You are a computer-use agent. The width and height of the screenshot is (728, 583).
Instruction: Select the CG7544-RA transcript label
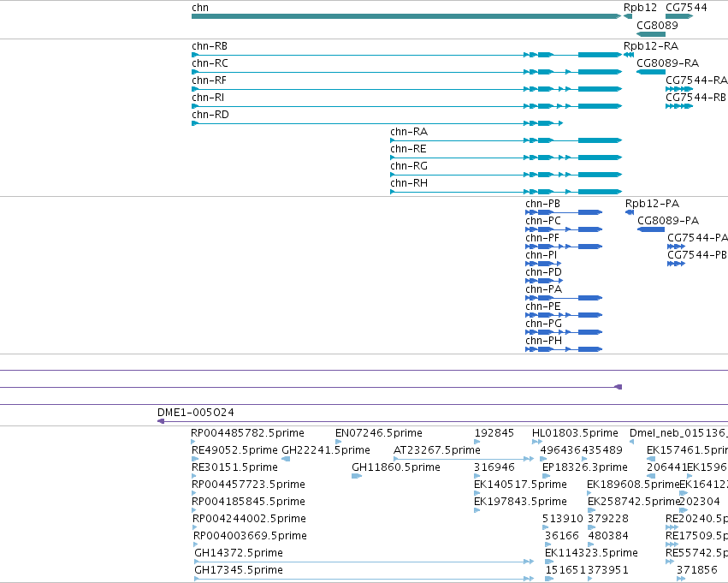tap(696, 80)
